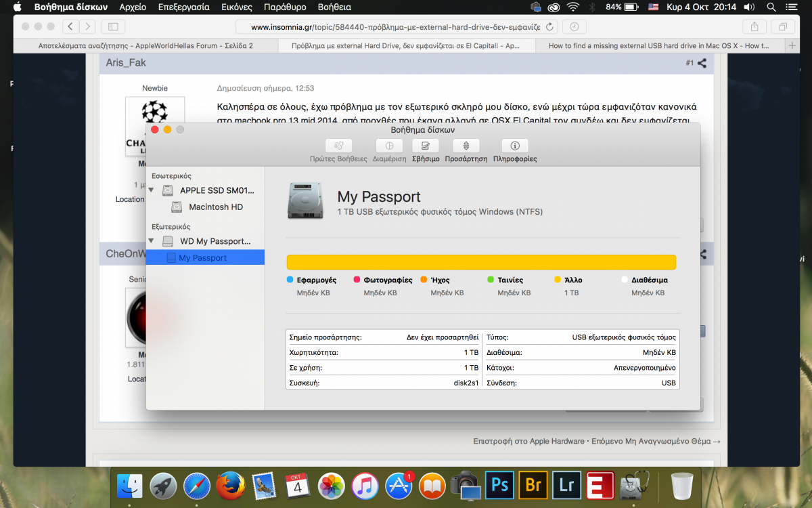Screen dimensions: 812x508
Task: Open App Store from the Dock
Action: pyautogui.click(x=399, y=486)
